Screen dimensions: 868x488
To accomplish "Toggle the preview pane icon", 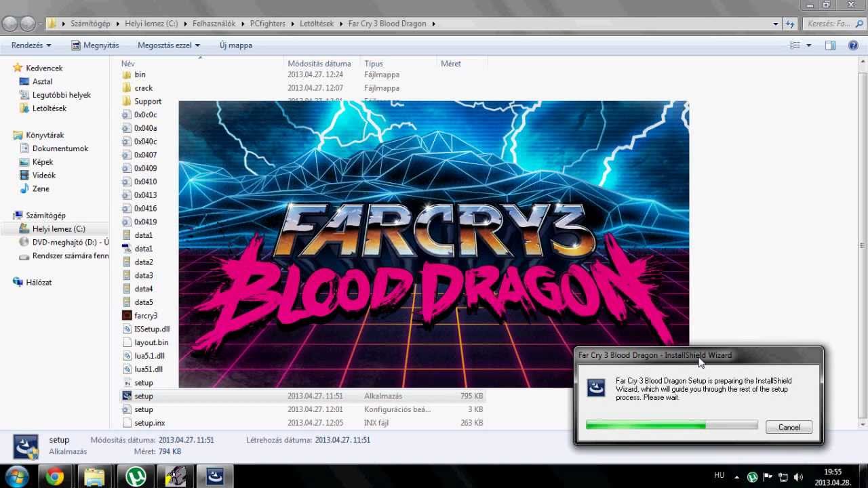I will pyautogui.click(x=830, y=45).
